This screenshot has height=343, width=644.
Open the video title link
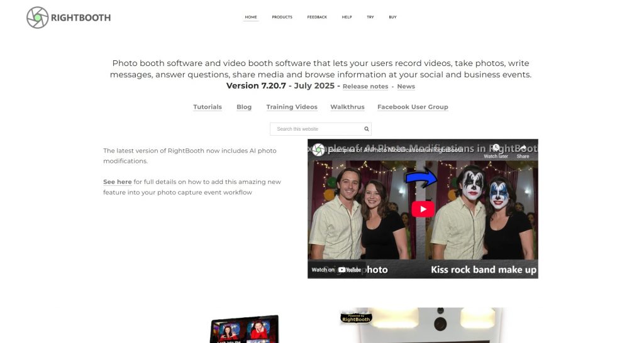[x=396, y=150]
